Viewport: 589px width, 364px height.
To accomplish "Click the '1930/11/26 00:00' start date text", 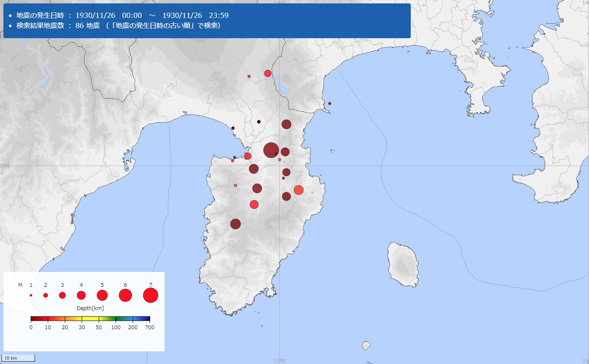I will (109, 15).
